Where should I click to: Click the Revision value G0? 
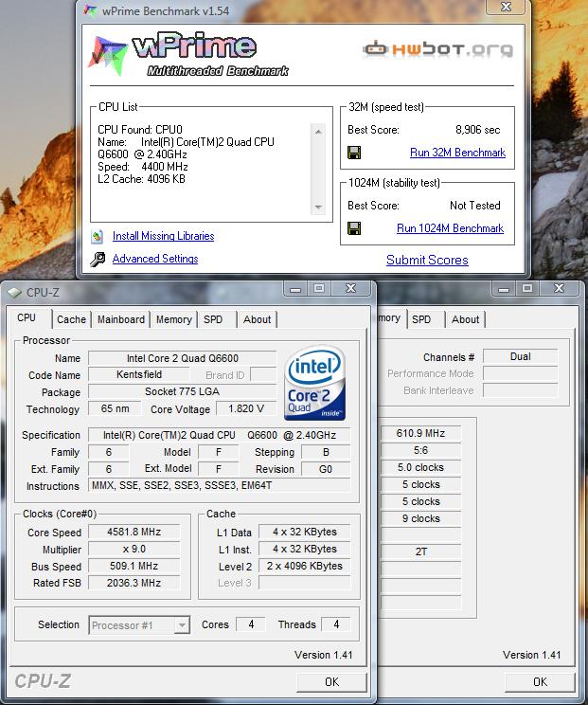(x=326, y=469)
